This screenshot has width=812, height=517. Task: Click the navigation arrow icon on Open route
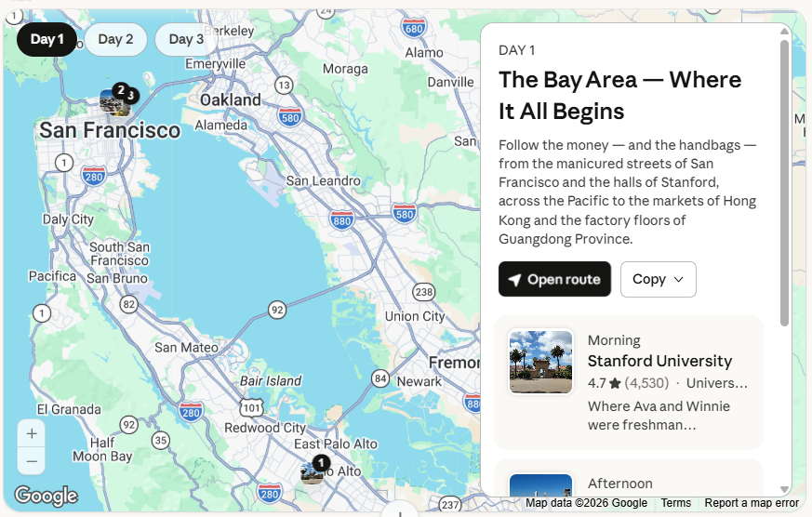tap(514, 280)
